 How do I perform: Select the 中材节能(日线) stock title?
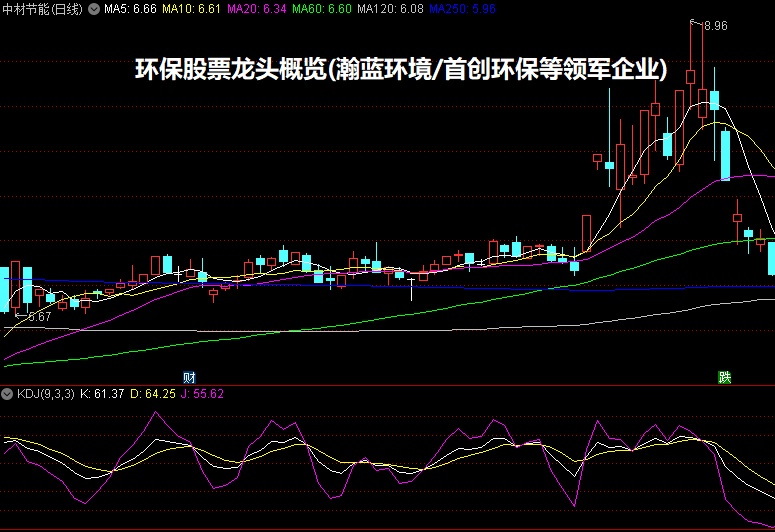click(43, 9)
